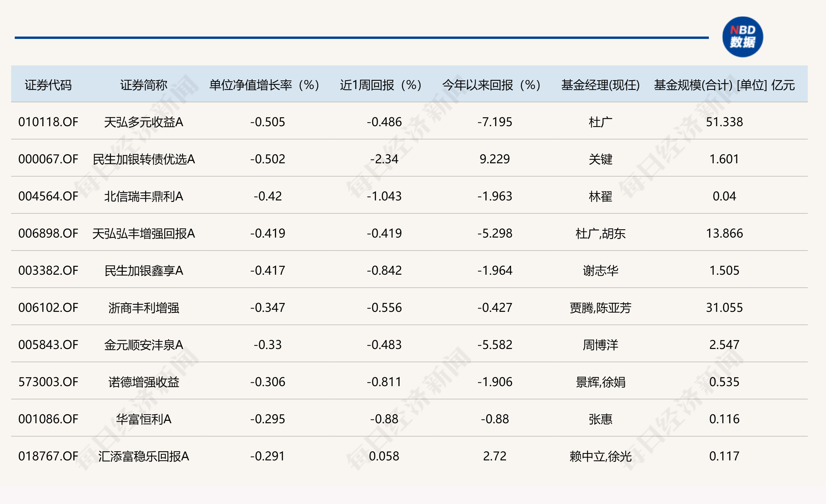826x504 pixels.
Task: Select fund code 005843.OF
Action: 48,345
